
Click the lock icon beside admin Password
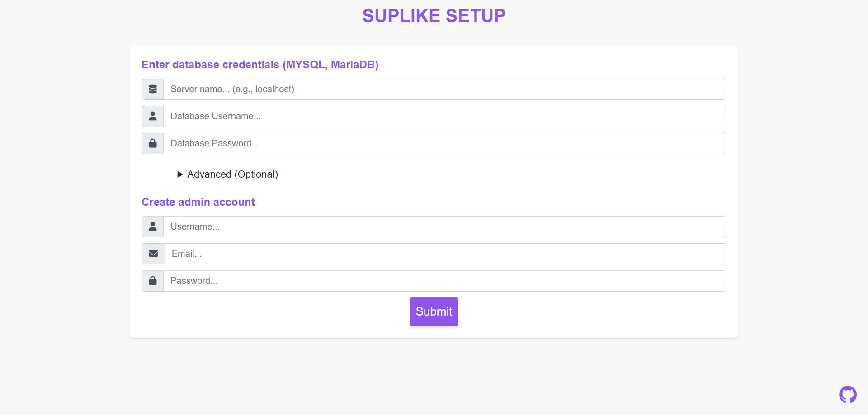152,281
